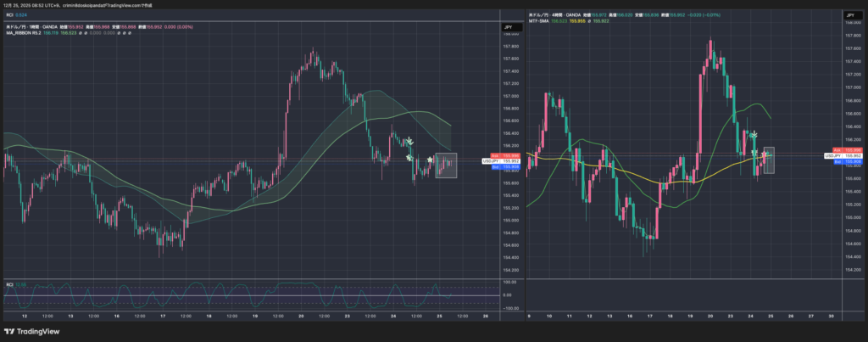This screenshot has height=342, width=868.
Task: Open the top JPY currency selector on right chart
Action: (849, 16)
